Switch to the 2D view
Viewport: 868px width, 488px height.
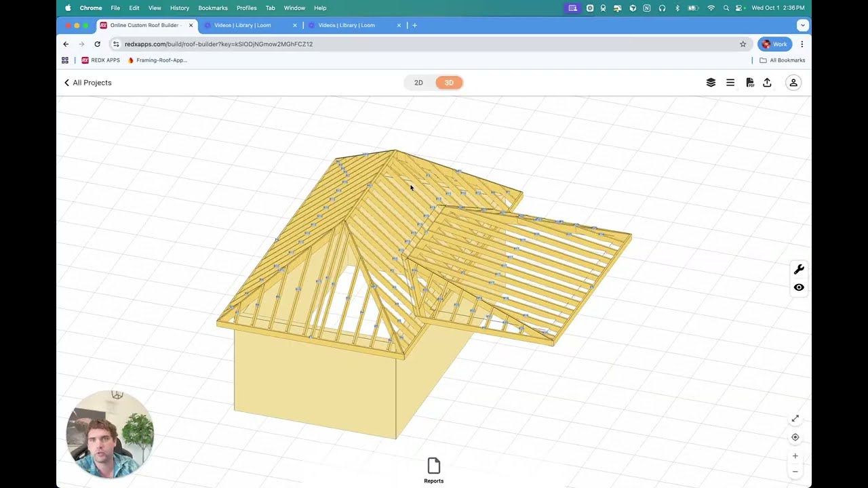click(x=418, y=83)
